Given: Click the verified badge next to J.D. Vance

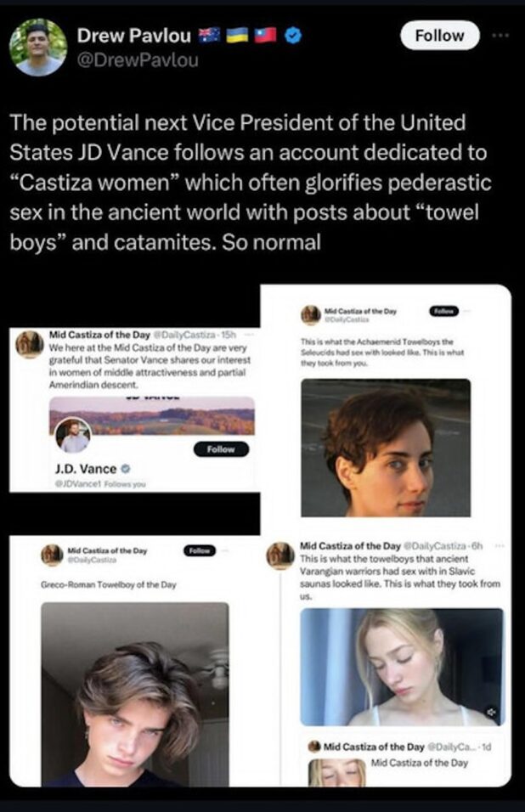Looking at the screenshot, I should pos(127,468).
